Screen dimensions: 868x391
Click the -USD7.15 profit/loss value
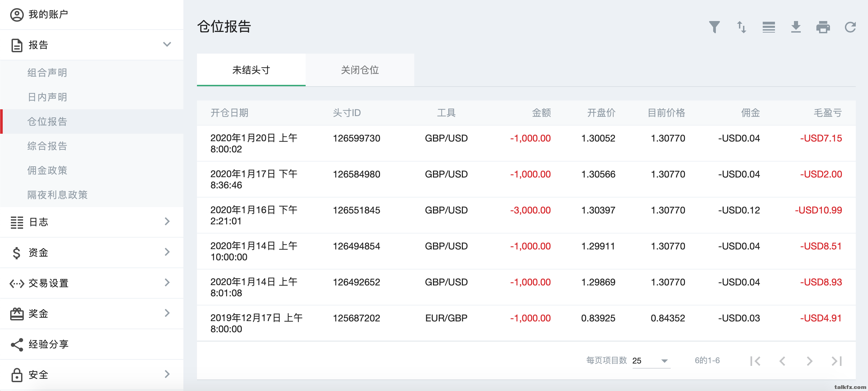click(x=821, y=138)
